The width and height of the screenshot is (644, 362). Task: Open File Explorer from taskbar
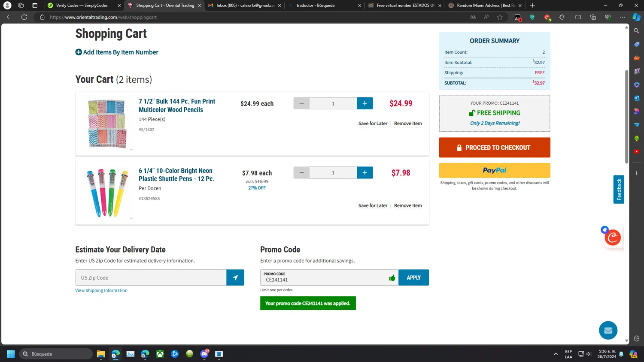pos(101,354)
